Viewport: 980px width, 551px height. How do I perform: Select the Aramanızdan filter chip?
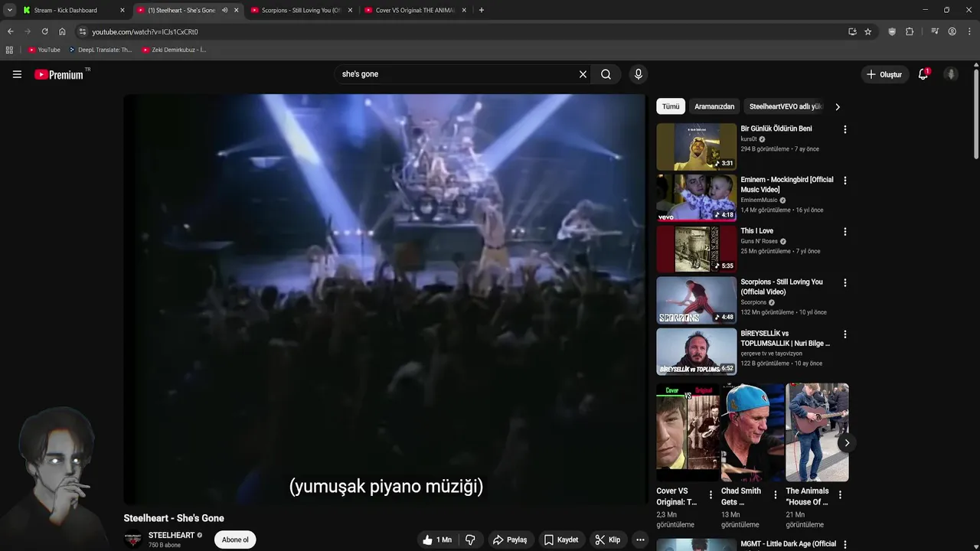(x=714, y=106)
